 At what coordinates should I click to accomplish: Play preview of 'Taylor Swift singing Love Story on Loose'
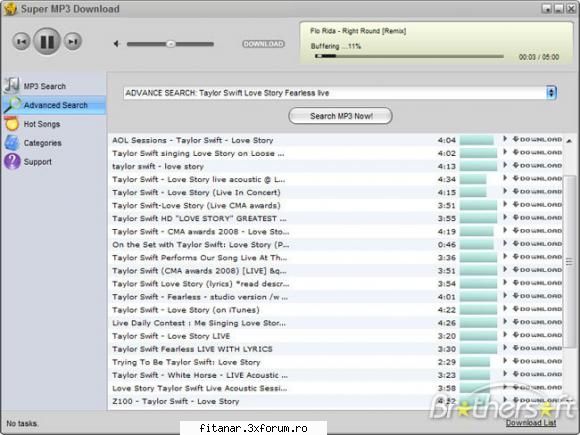pyautogui.click(x=505, y=152)
